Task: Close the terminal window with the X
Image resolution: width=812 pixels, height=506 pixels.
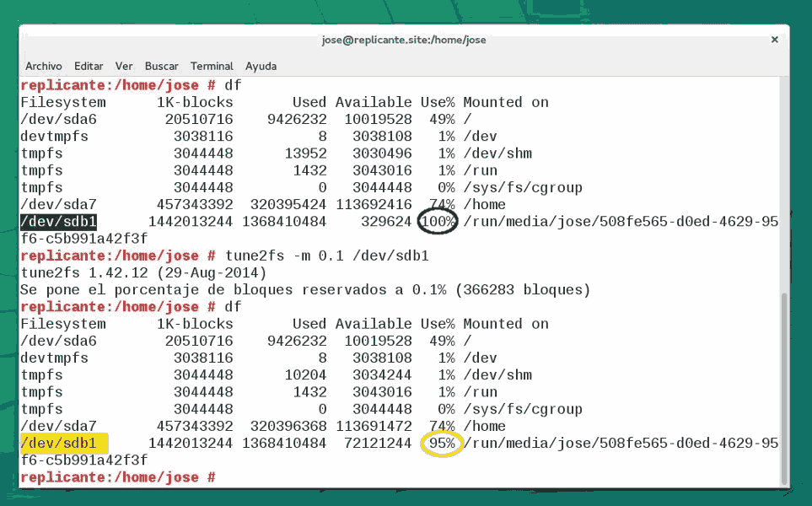Action: point(775,40)
